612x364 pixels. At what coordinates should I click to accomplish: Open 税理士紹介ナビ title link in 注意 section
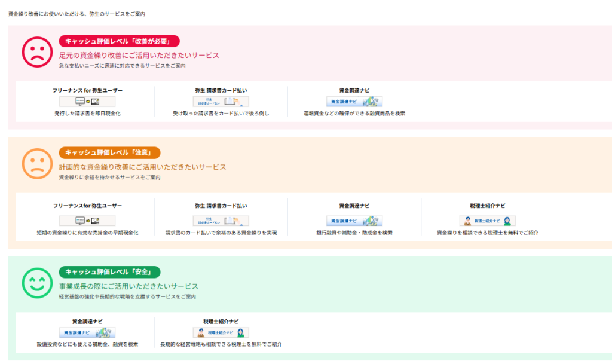pos(487,206)
